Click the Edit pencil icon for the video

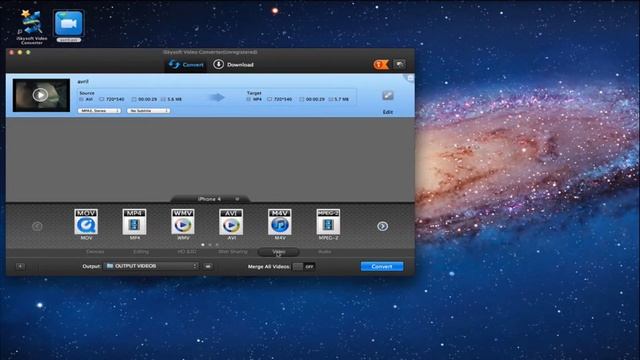point(388,96)
